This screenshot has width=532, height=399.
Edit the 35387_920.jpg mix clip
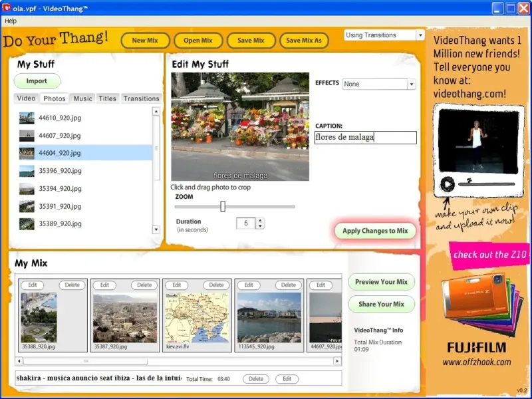[x=105, y=285]
